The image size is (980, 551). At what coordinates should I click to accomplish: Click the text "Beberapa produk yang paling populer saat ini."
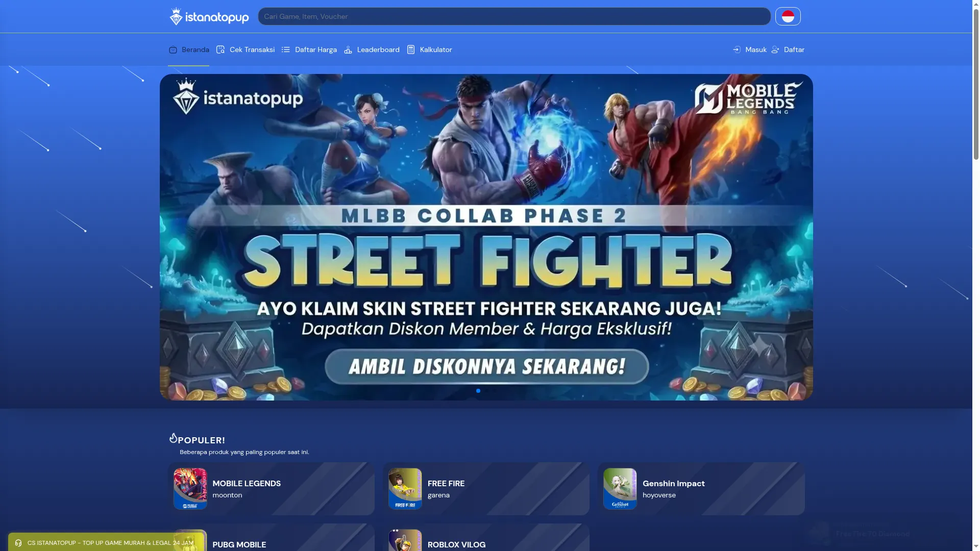(244, 452)
